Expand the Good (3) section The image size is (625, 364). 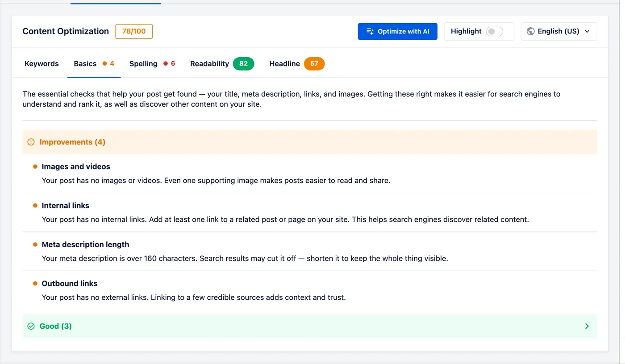[309, 326]
